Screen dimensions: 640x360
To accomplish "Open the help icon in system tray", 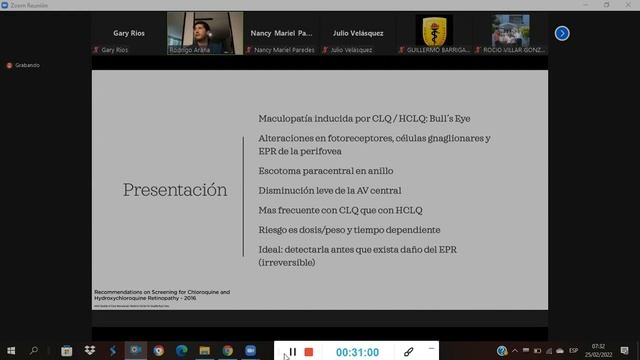I will (x=502, y=351).
